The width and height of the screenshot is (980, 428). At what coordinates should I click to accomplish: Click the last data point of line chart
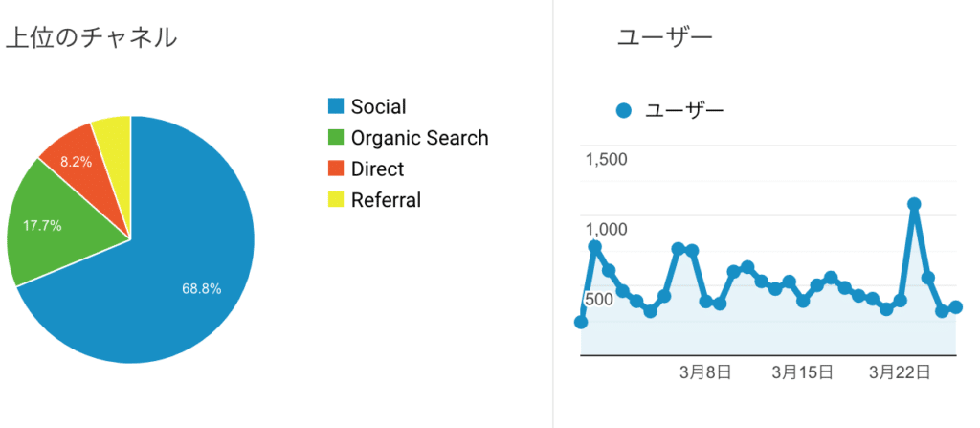[x=956, y=306]
